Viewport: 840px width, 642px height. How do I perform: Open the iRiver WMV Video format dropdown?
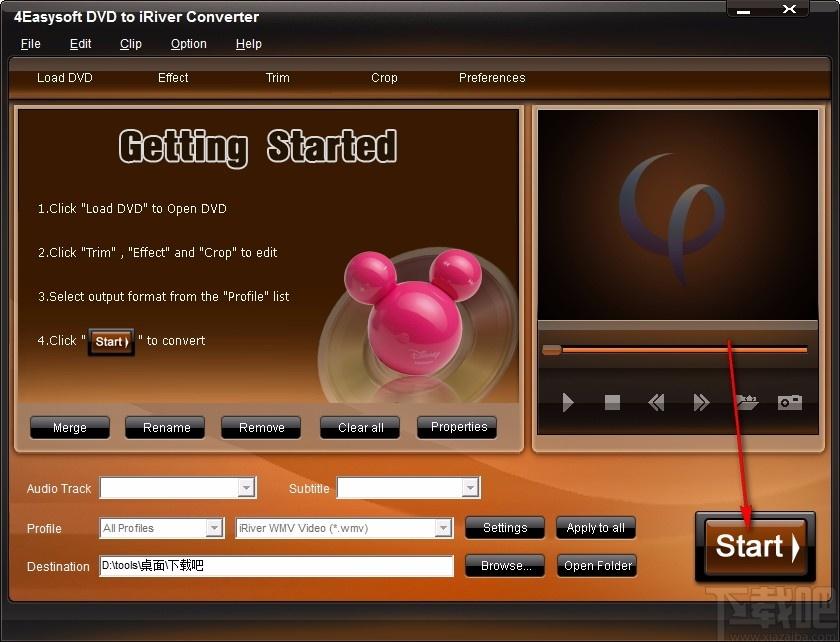[x=442, y=528]
